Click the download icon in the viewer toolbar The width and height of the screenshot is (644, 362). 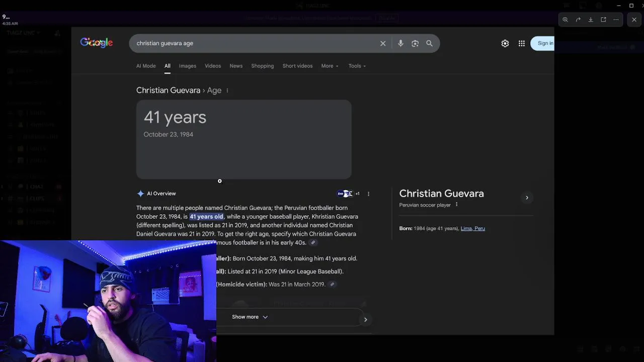(x=591, y=20)
